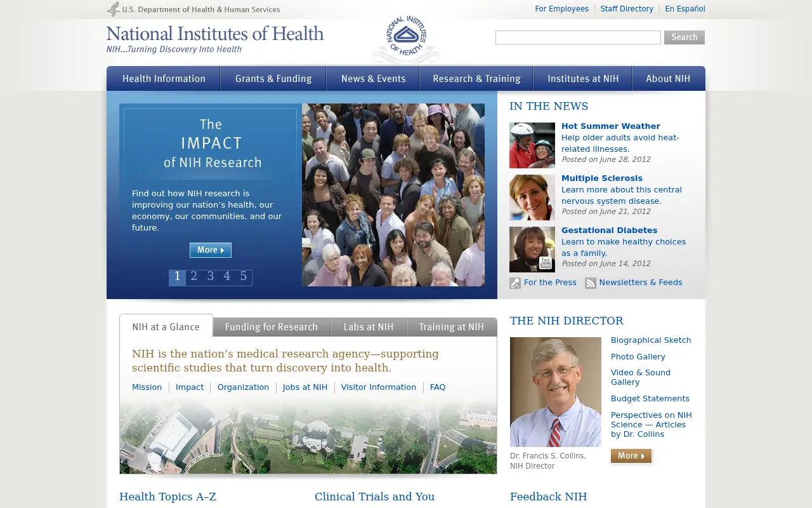Click into the search text field
The width and height of the screenshot is (812, 508).
click(x=578, y=37)
